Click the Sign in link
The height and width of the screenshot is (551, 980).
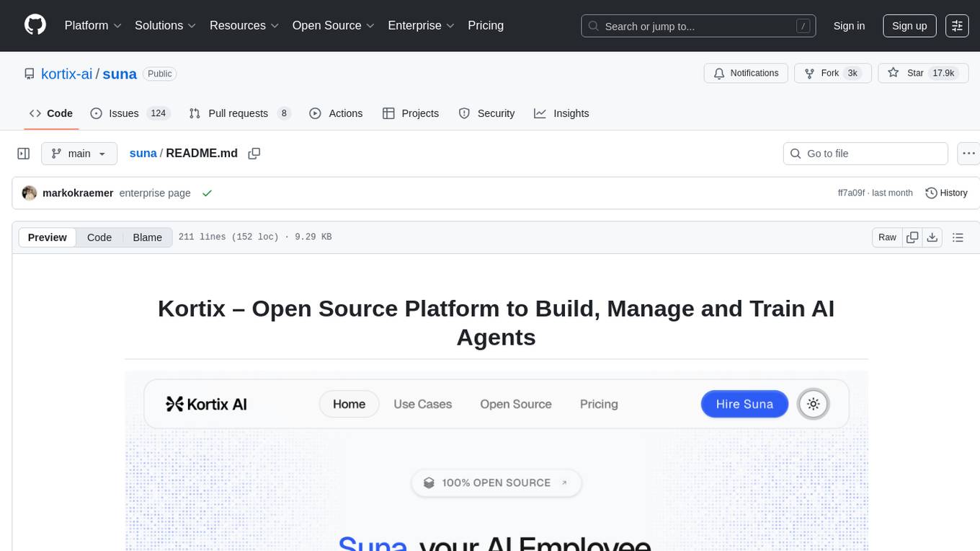pos(849,26)
